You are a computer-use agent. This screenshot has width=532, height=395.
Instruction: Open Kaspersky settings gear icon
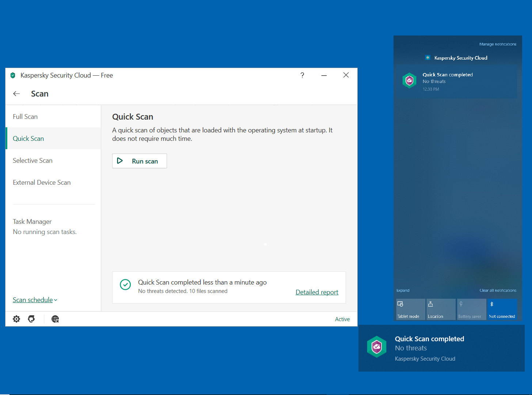(x=16, y=319)
